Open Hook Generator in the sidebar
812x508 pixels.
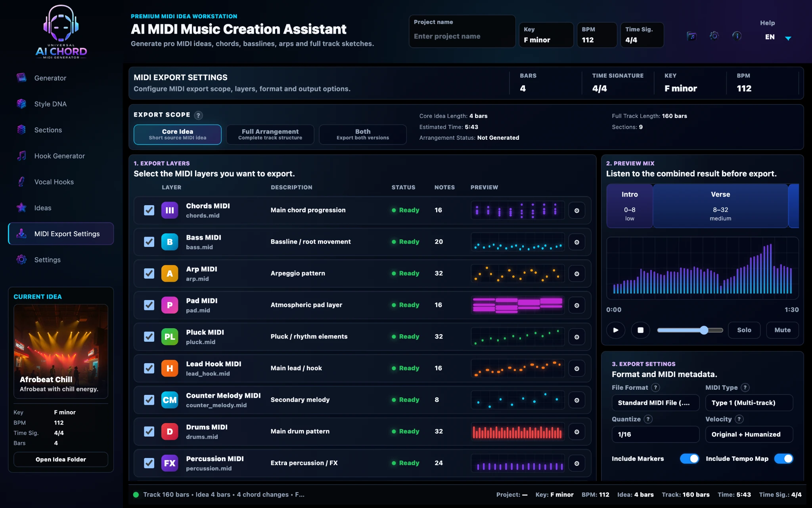tap(61, 156)
